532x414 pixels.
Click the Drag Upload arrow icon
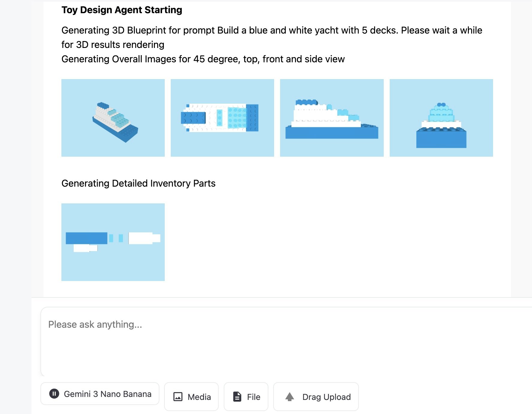(x=290, y=397)
